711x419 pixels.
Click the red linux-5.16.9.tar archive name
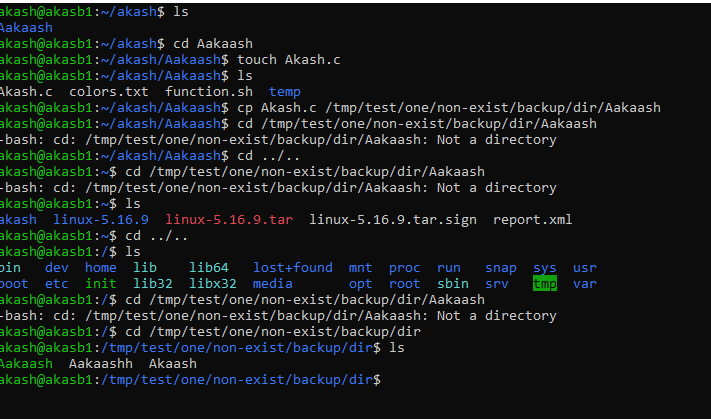pyautogui.click(x=229, y=219)
